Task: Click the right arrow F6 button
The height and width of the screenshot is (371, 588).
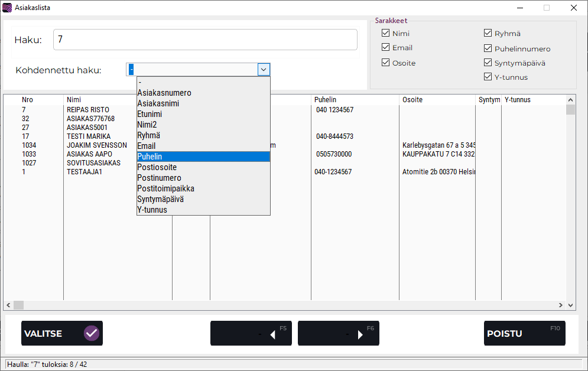Action: [339, 333]
